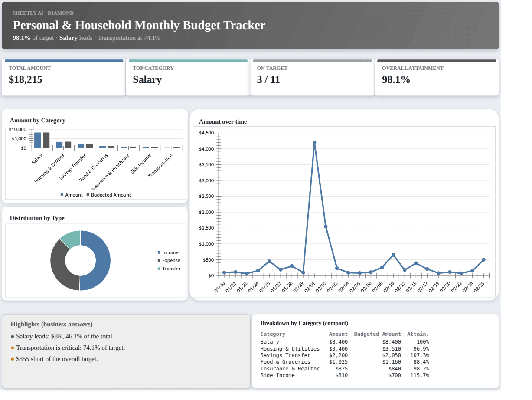
Task: Select the TOP CATEGORY card value Salary
Action: click(x=147, y=80)
